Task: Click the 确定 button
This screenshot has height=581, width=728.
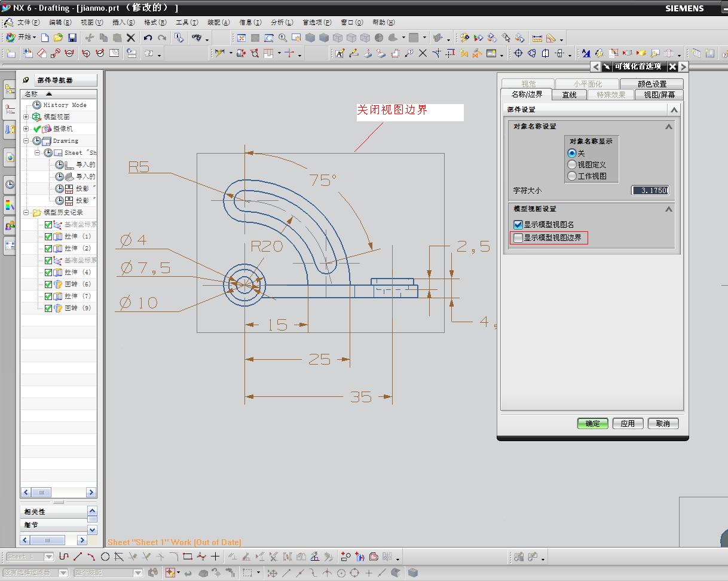Action: (592, 423)
